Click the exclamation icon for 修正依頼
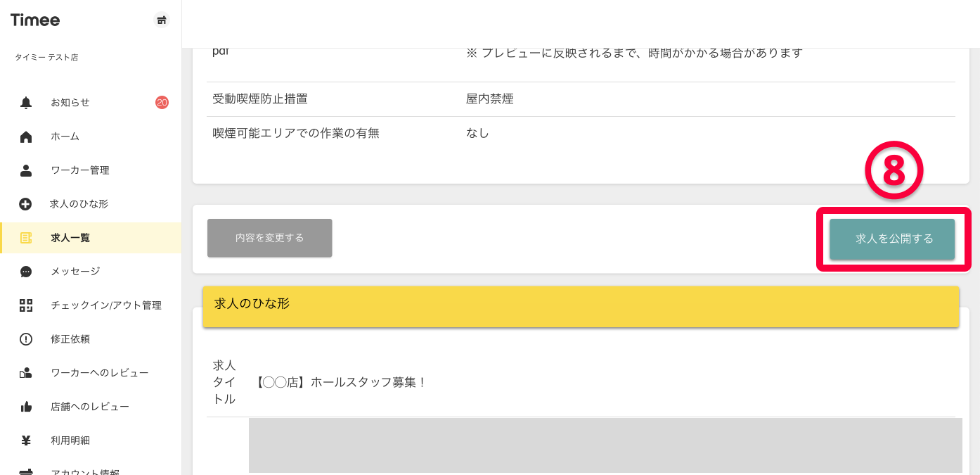980x475 pixels. 26,339
